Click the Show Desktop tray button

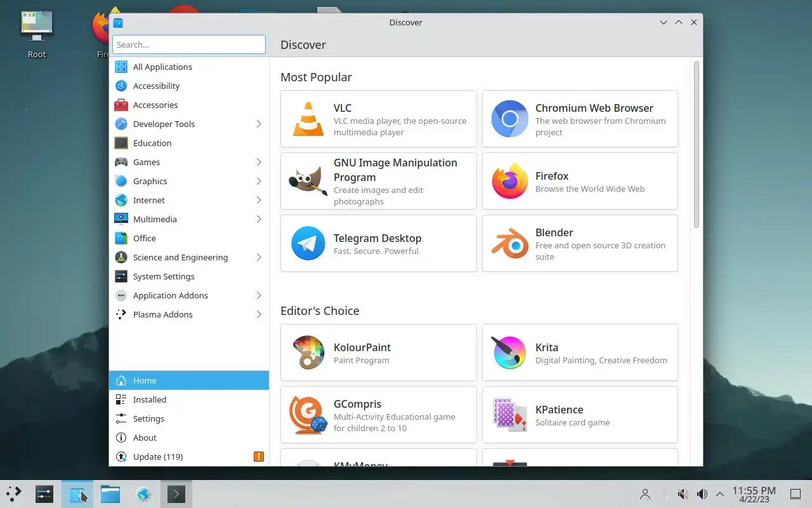pos(795,494)
